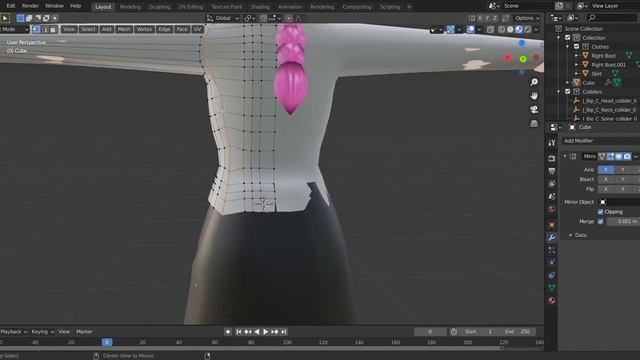Toggle Clipping checkbox in Mirror modifier
The width and height of the screenshot is (640, 360).
pos(600,212)
